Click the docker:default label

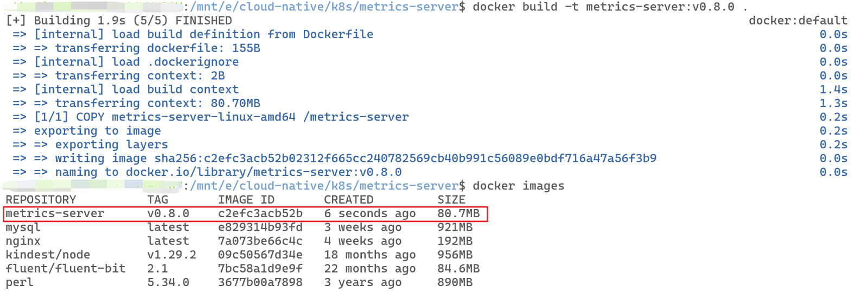tap(798, 21)
